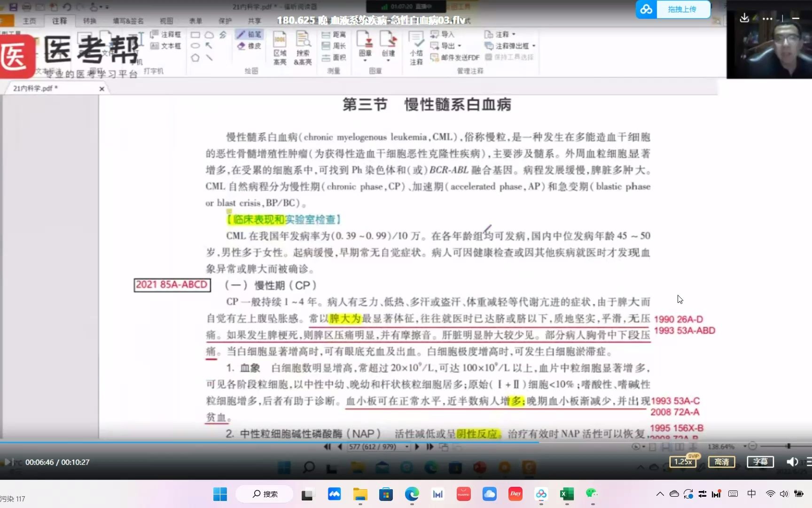Select the Text box (文本框) tool

pyautogui.click(x=165, y=46)
